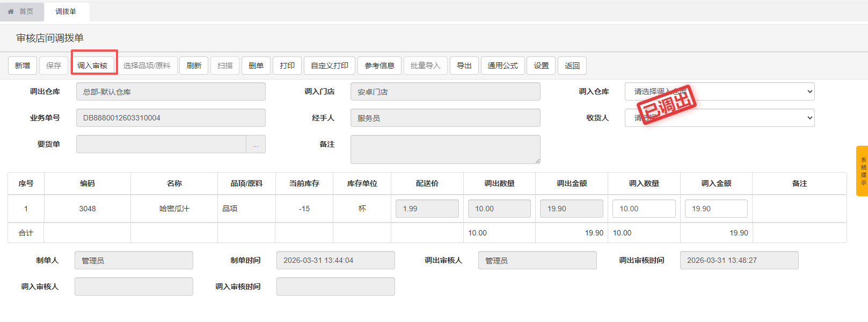
Task: Click 刷新 to reload the form
Action: click(194, 66)
